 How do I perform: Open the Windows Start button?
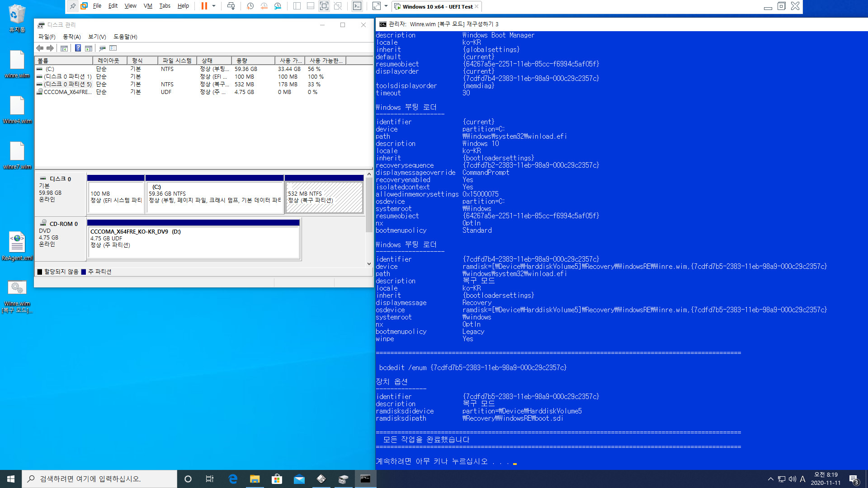tap(11, 479)
